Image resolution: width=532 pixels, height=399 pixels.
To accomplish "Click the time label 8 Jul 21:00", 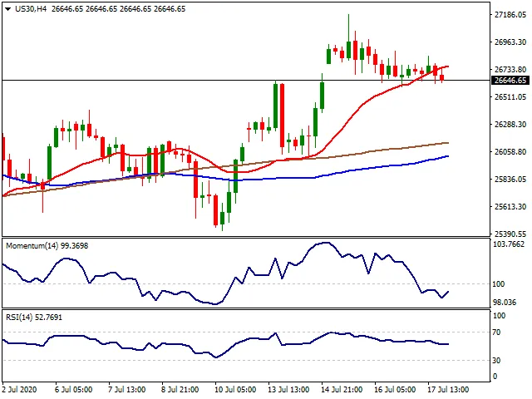I will (x=180, y=390).
